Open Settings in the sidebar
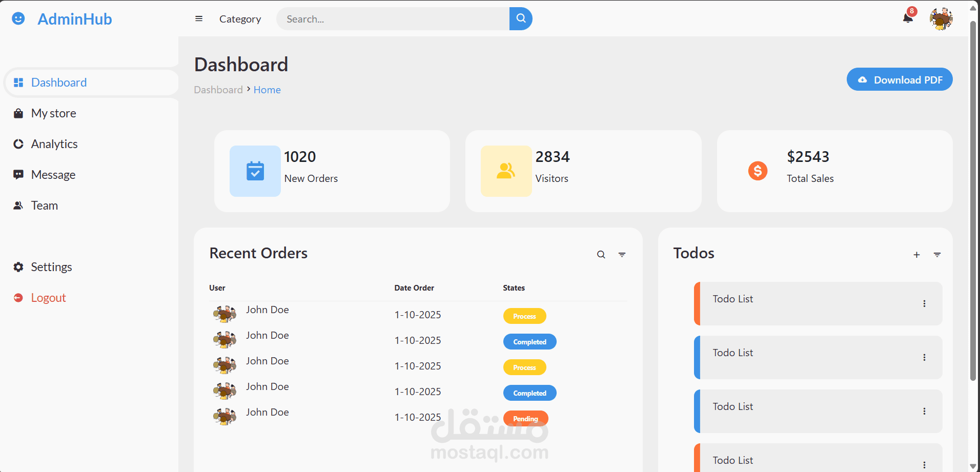Viewport: 980px width, 472px height. coord(91,267)
